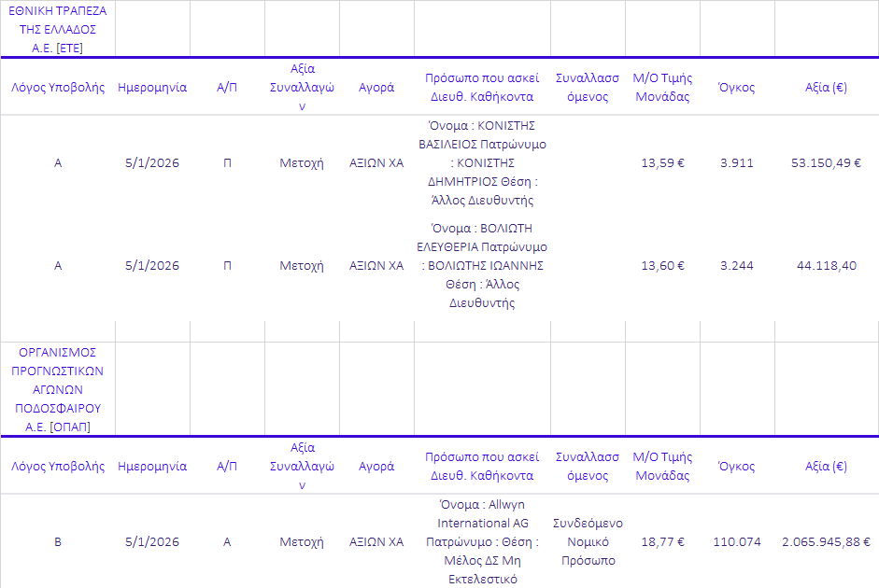Click Μετοχή in the ΚΟΝΙΣΤΗΣ row

(x=302, y=163)
